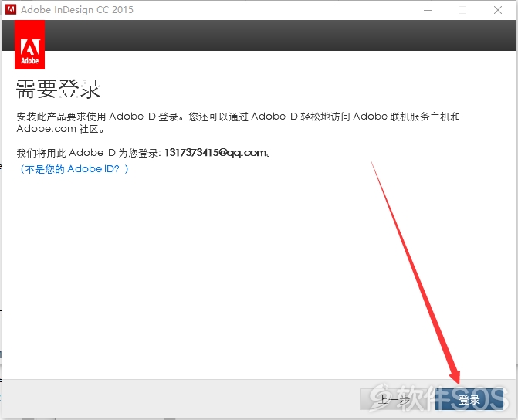Click the red Adobe logo badge

tap(30, 45)
